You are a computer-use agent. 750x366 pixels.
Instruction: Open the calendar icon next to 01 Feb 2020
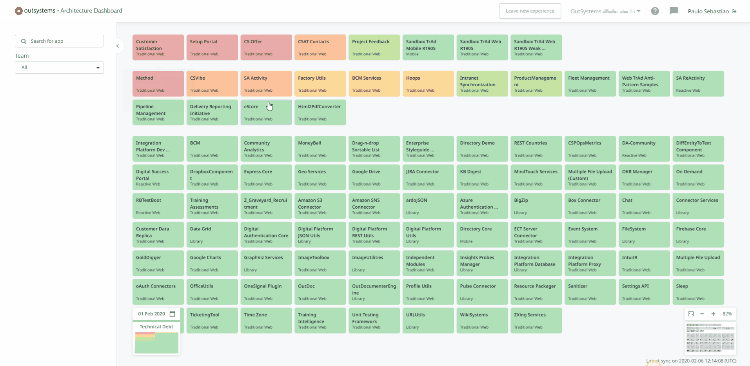click(x=173, y=314)
